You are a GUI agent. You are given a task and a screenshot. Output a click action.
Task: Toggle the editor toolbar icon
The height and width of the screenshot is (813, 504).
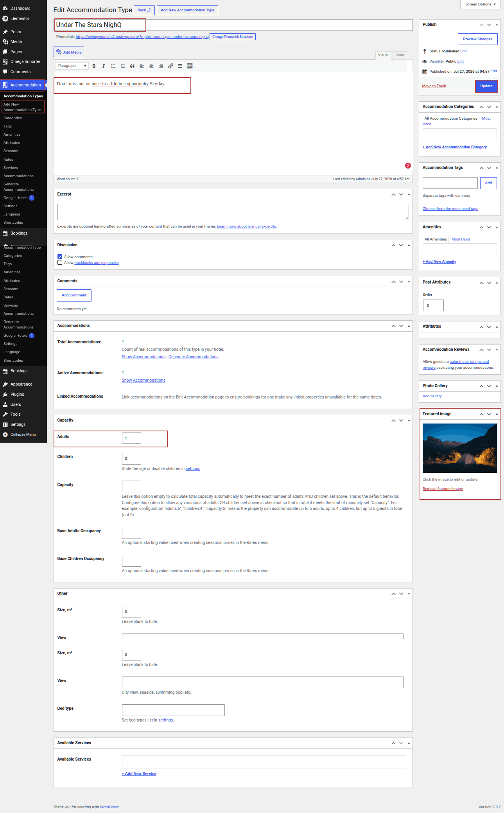click(x=190, y=66)
